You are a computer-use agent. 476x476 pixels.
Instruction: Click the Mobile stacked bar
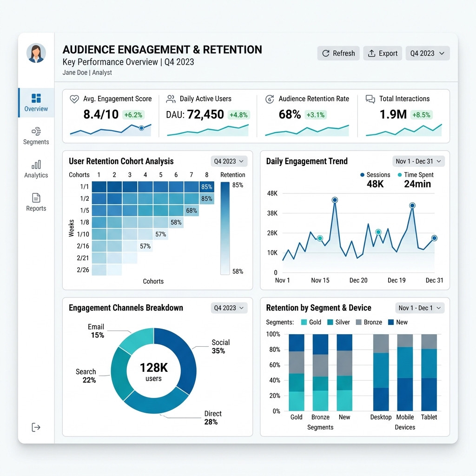coord(405,372)
